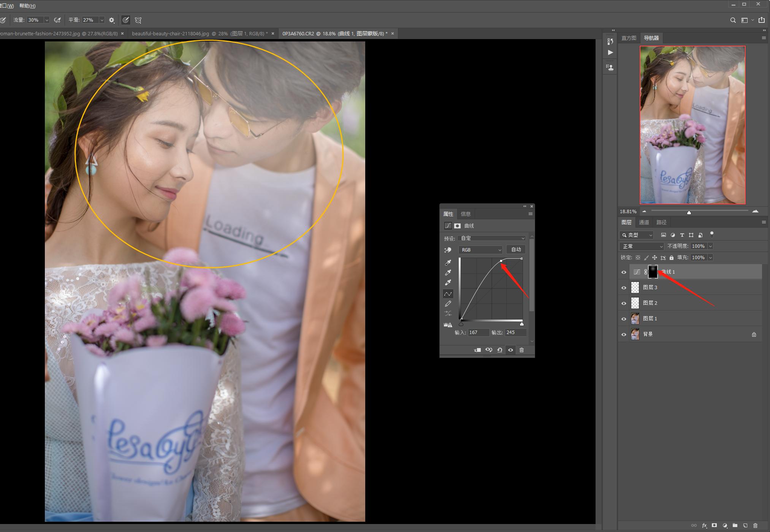Hide the 图层 3 layer

coord(624,288)
